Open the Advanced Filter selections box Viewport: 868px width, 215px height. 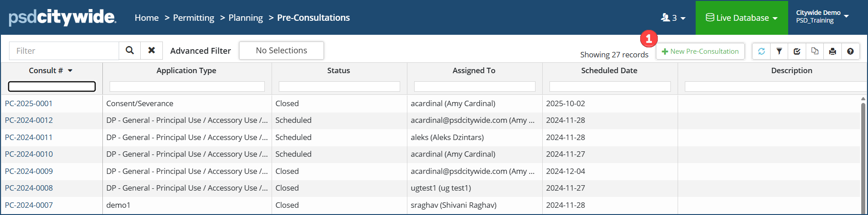pyautogui.click(x=281, y=51)
